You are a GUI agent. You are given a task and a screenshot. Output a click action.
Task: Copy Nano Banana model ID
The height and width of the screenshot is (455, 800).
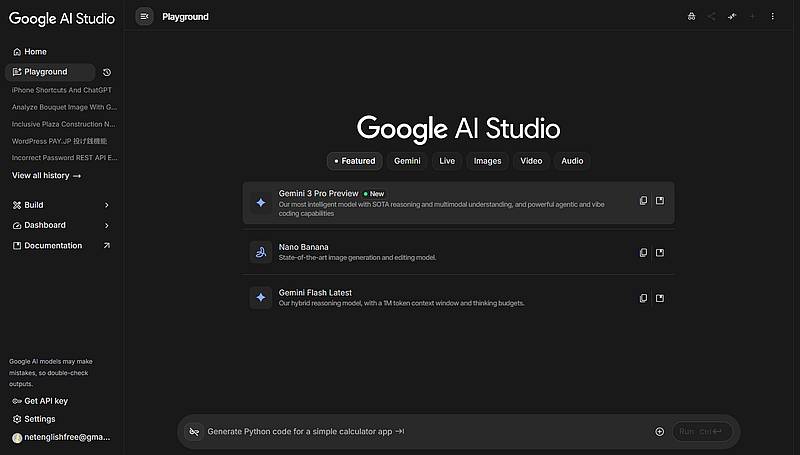pos(643,252)
